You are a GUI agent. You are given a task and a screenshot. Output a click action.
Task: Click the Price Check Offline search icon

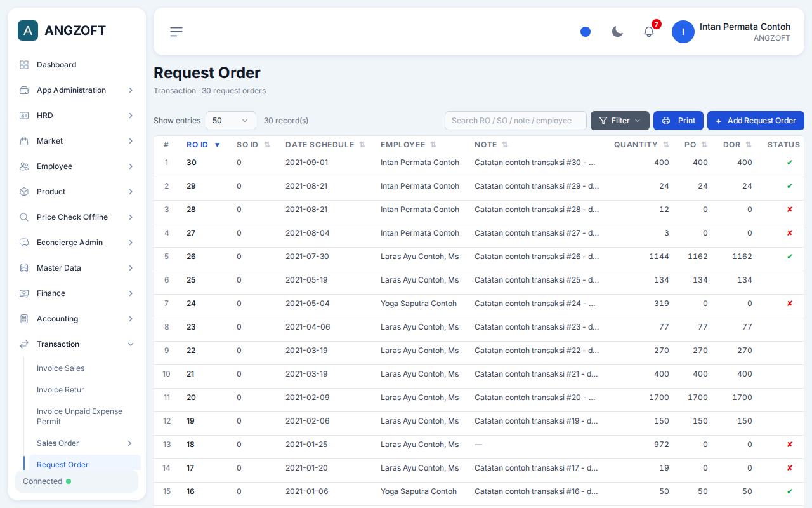click(x=24, y=217)
